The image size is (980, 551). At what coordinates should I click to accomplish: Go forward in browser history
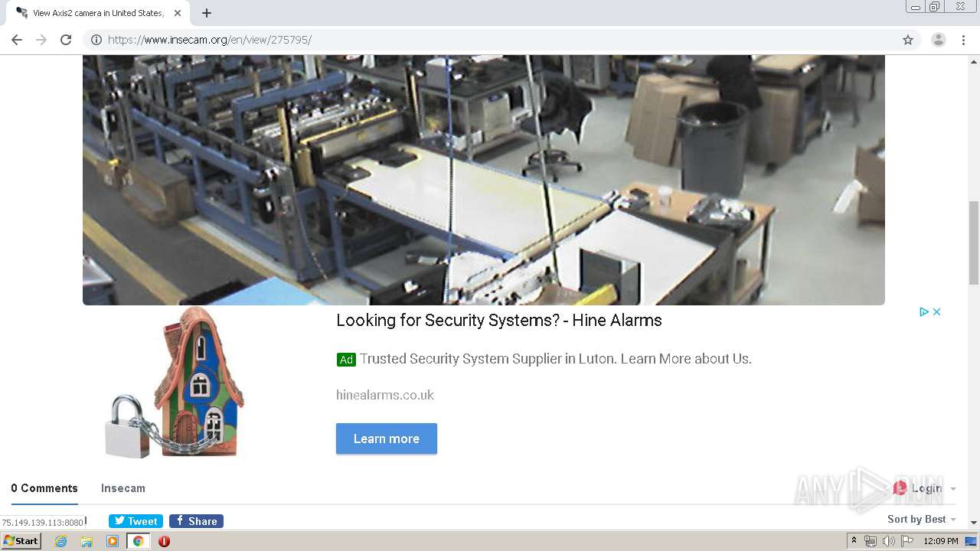coord(41,40)
